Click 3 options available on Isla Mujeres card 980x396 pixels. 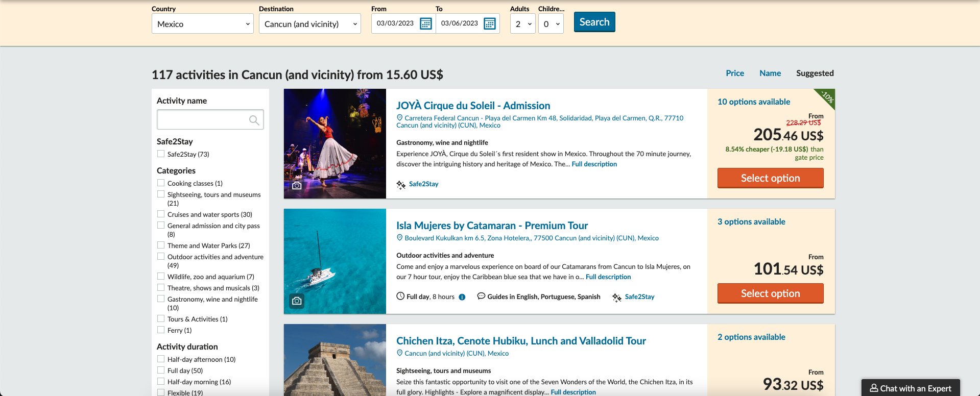click(x=751, y=221)
